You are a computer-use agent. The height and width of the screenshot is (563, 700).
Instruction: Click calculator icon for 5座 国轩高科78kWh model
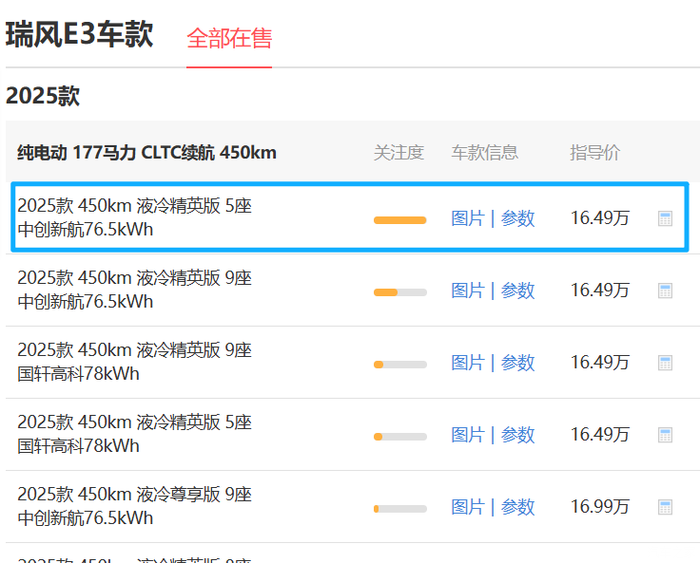click(x=665, y=435)
